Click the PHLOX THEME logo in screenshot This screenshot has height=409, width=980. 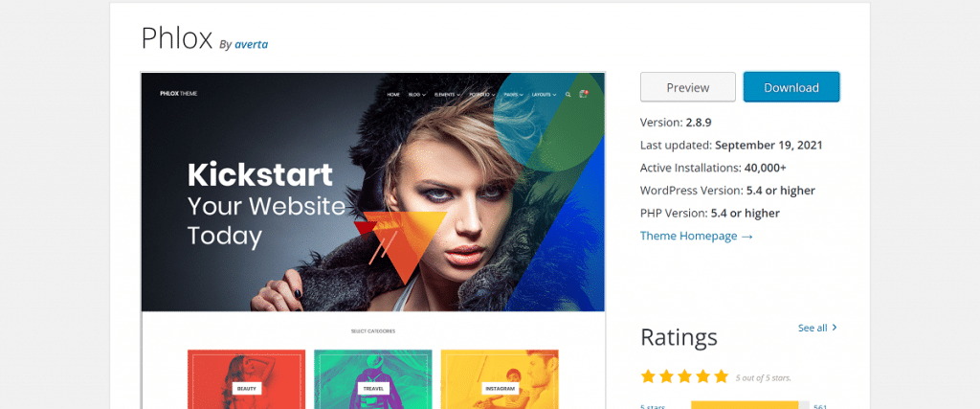tap(178, 95)
